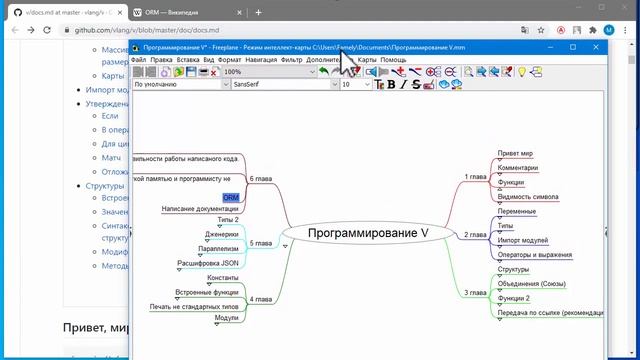Click the cloud color icon
Viewport: 640px width, 360px height.
[x=456, y=84]
